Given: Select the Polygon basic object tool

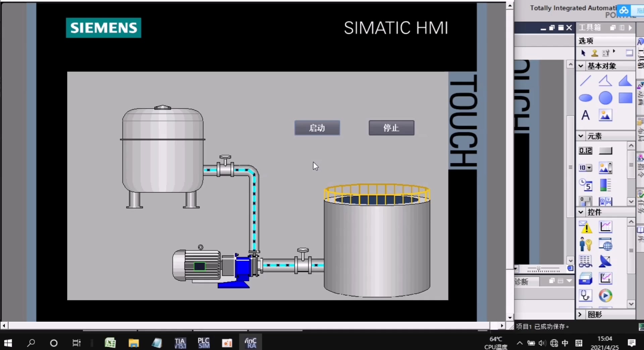Looking at the screenshot, I should click(625, 81).
